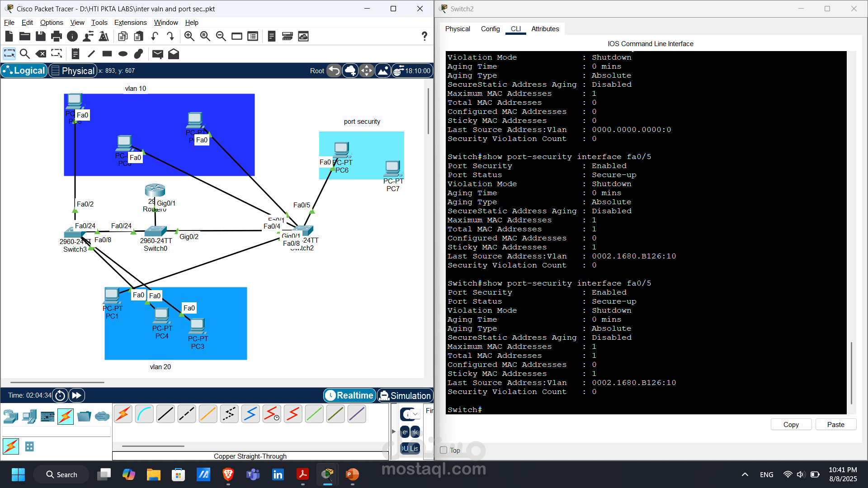Open the Attributes tab in Switch2
The image size is (868, 488).
[545, 29]
